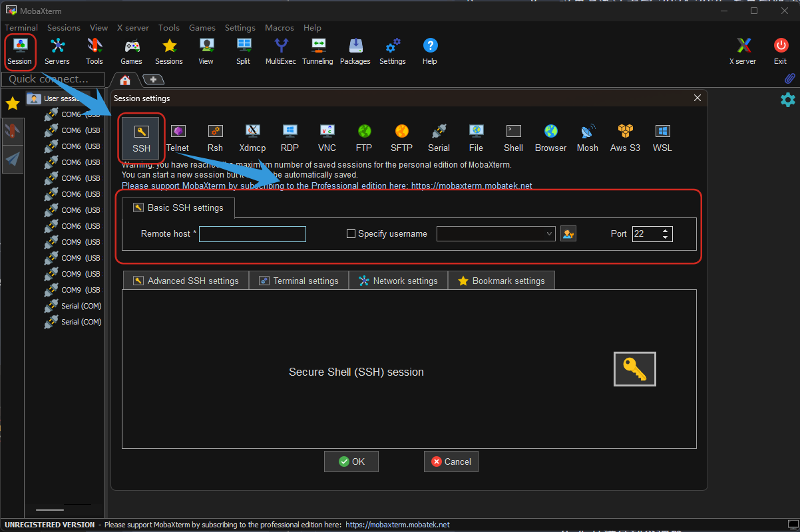This screenshot has height=532, width=800.
Task: Open the Games toolbar icon
Action: click(132, 52)
